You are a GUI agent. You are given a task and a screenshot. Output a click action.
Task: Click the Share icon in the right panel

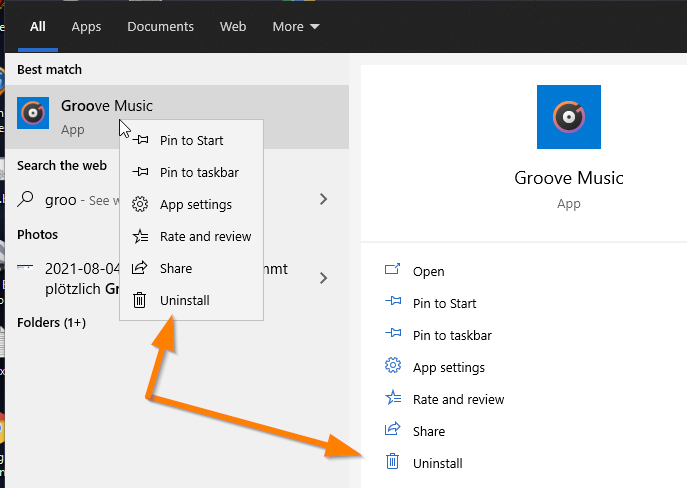(x=393, y=431)
